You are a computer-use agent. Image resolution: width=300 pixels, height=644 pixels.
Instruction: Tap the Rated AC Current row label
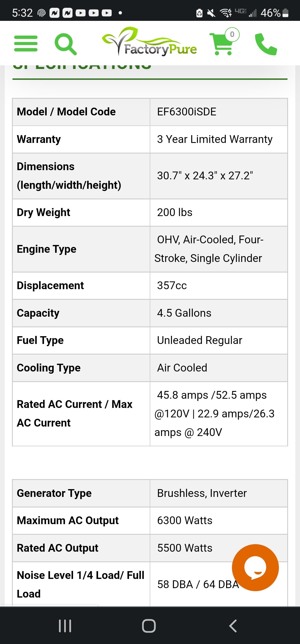(x=74, y=413)
